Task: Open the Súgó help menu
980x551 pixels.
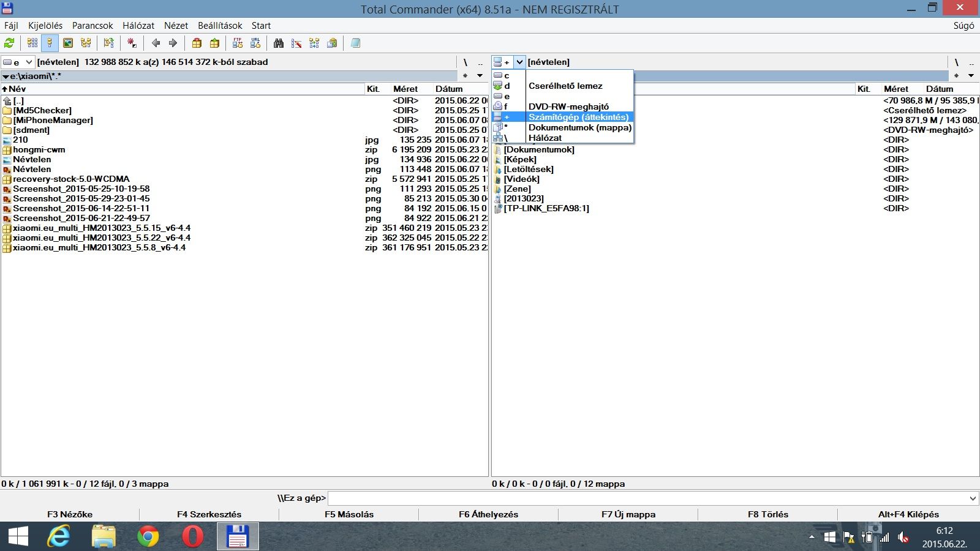Action: pyautogui.click(x=963, y=26)
